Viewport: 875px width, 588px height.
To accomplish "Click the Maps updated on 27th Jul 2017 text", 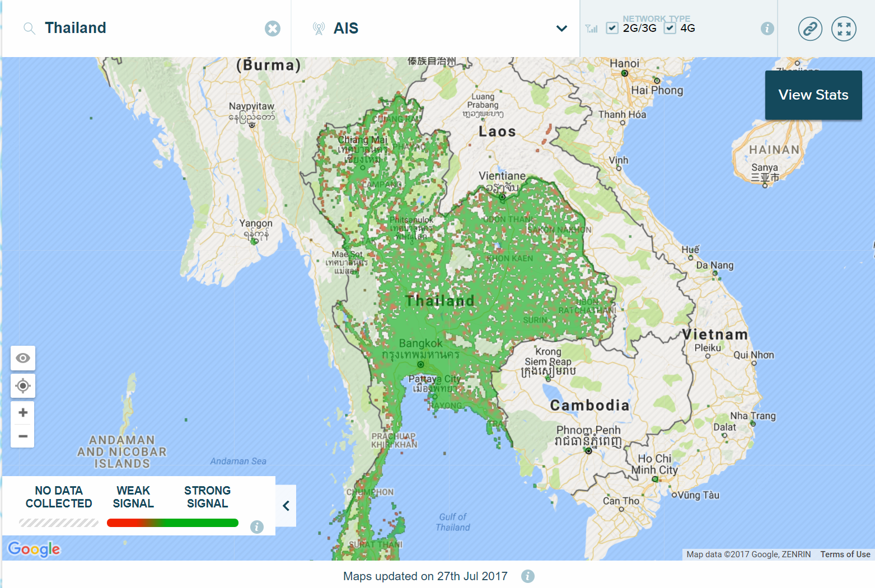I will 425,576.
